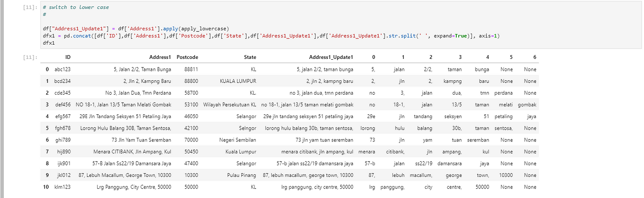Click the split token cell '29e'
The image size is (644, 198).
(371, 117)
